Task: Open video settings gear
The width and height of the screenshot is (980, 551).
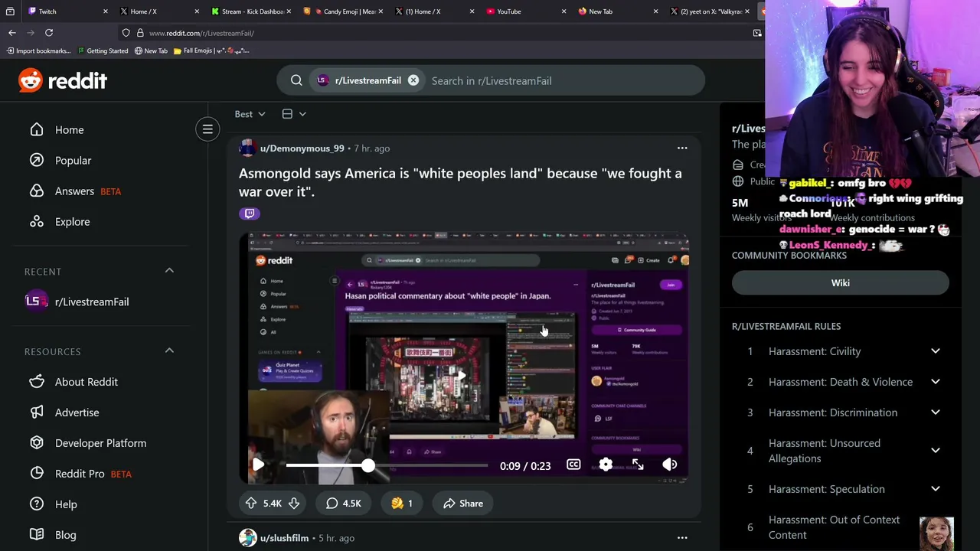Action: (x=606, y=465)
